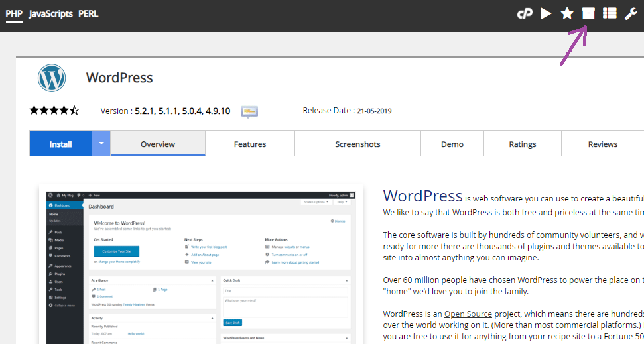Image resolution: width=644 pixels, height=344 pixels.
Task: Click the play icon for script demos
Action: [546, 13]
